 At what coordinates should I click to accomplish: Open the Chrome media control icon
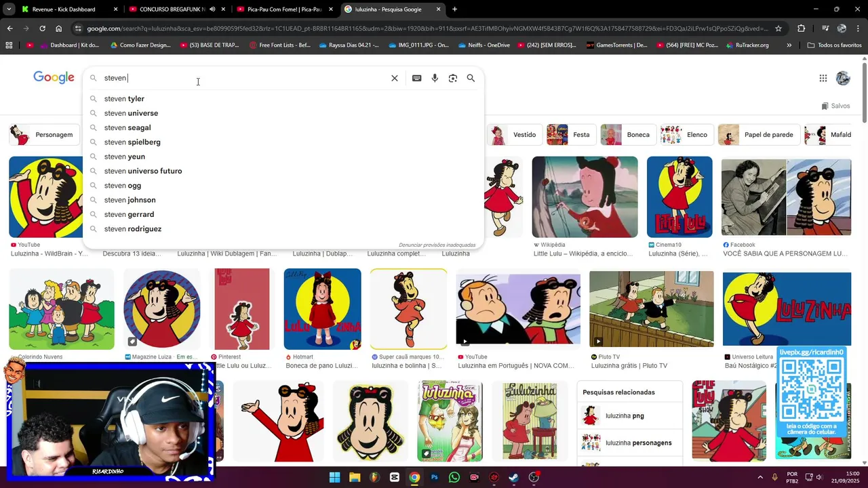pyautogui.click(x=825, y=28)
